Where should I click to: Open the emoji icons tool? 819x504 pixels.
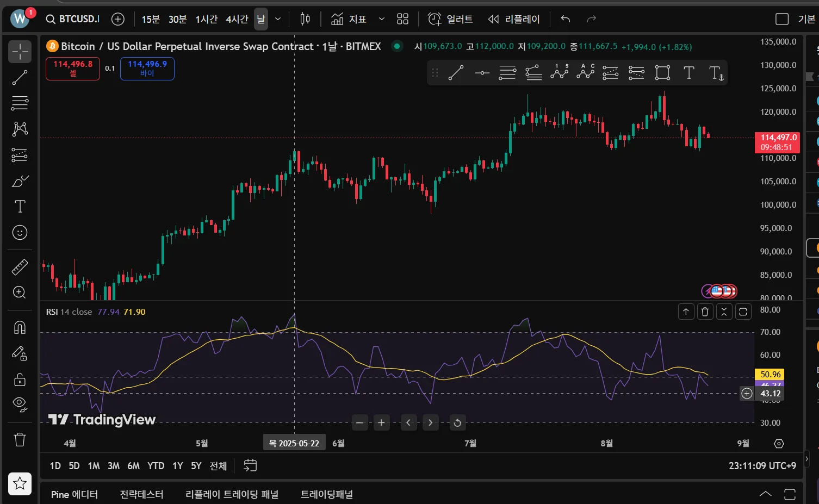click(x=20, y=233)
